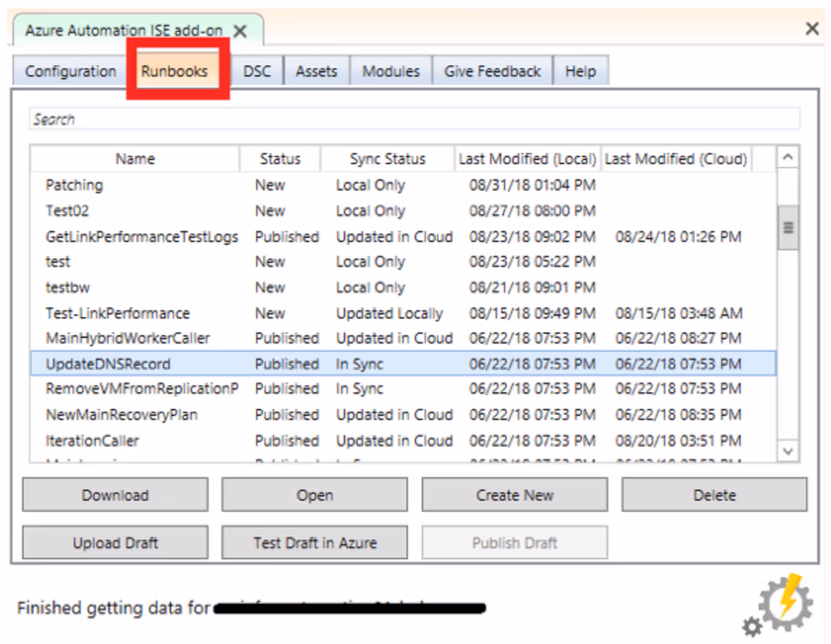Select the runbook named test
Viewport: 831px width, 644px height.
pos(403,261)
